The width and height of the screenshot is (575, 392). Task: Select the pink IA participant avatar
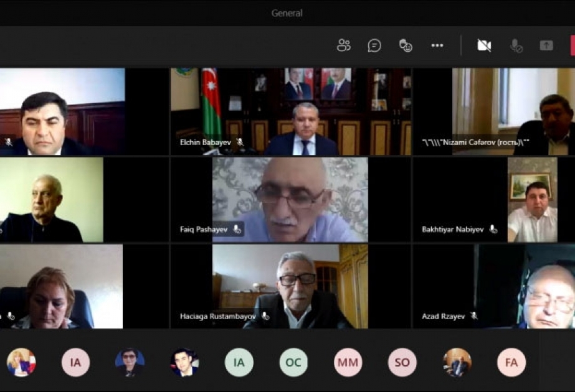(75, 362)
